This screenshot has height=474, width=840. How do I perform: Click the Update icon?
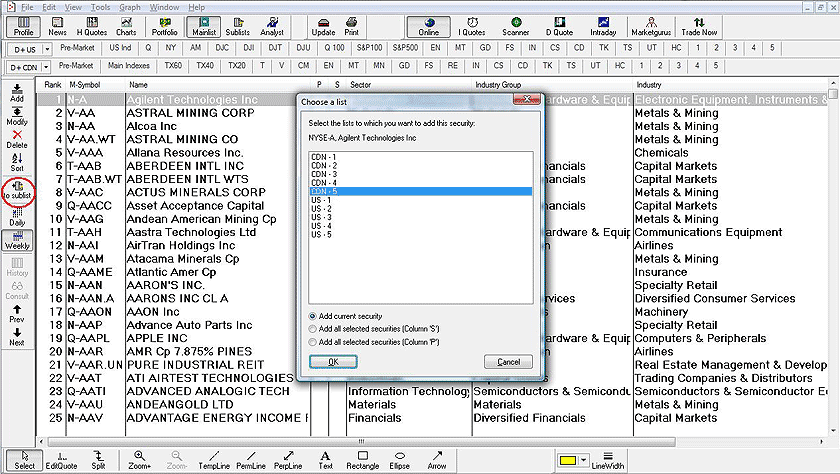(323, 26)
